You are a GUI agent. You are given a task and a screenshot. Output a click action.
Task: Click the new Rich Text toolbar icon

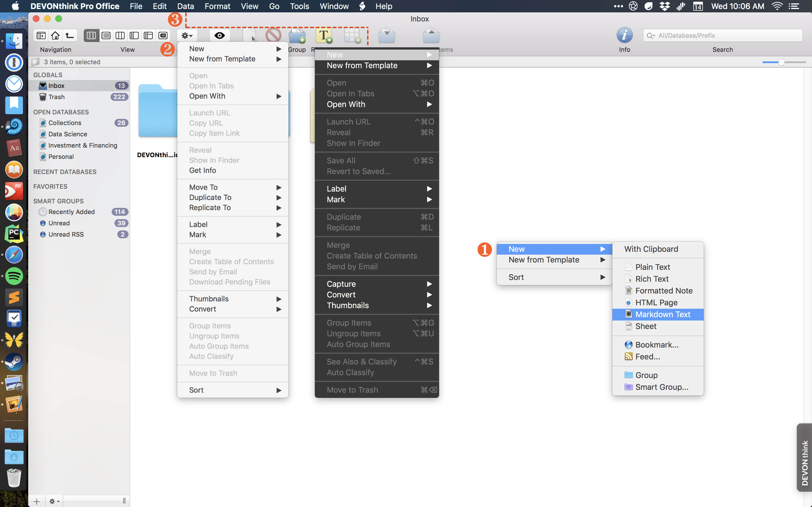[x=324, y=35]
